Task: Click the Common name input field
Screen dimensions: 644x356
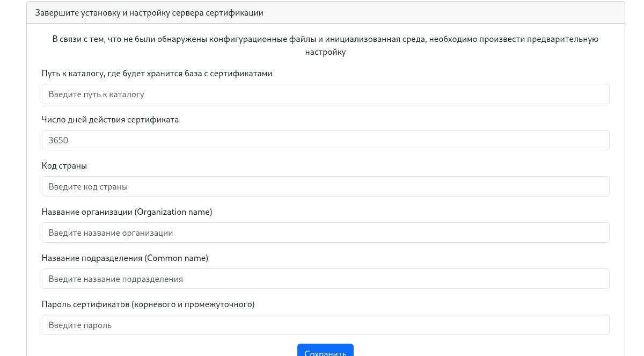Action: pyautogui.click(x=325, y=279)
